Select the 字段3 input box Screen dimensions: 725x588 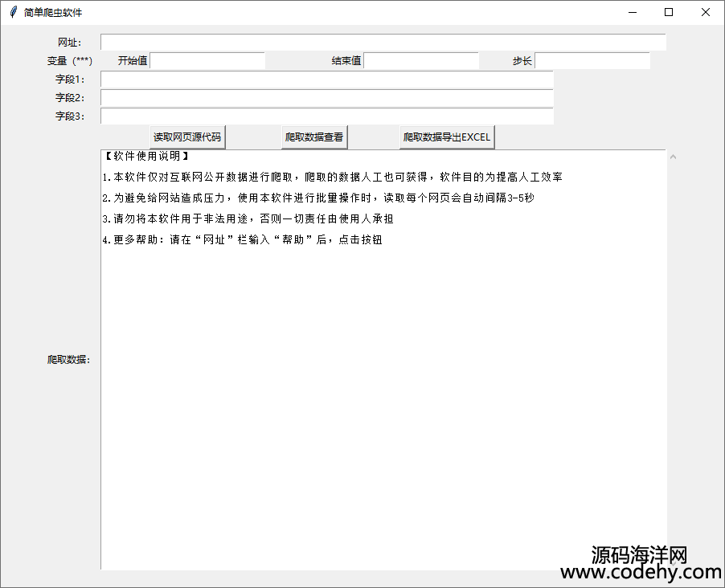point(326,116)
